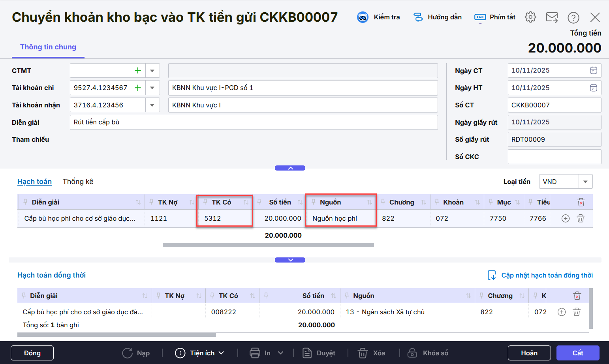Open the Ngày CT calendar picker
The image size is (609, 364).
click(x=593, y=70)
